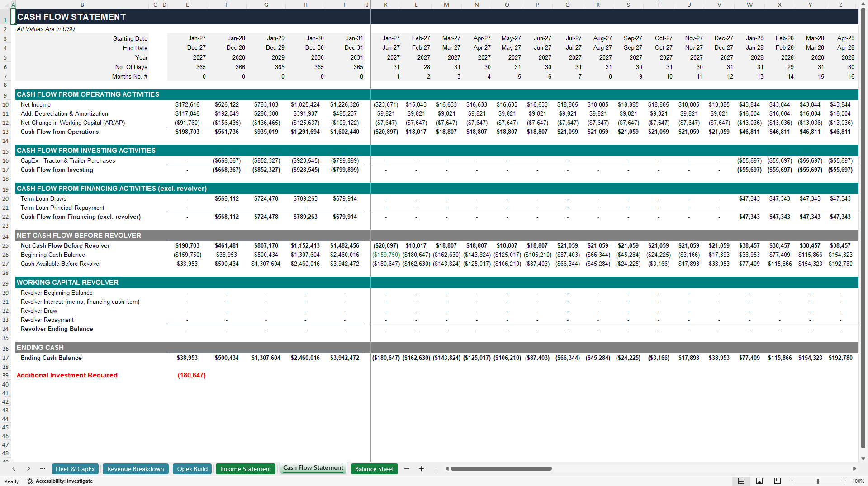Image resolution: width=868 pixels, height=486 pixels.
Task: Select CASH FLOW FROM INVESTING ACTIVITIES header
Action: [x=86, y=151]
